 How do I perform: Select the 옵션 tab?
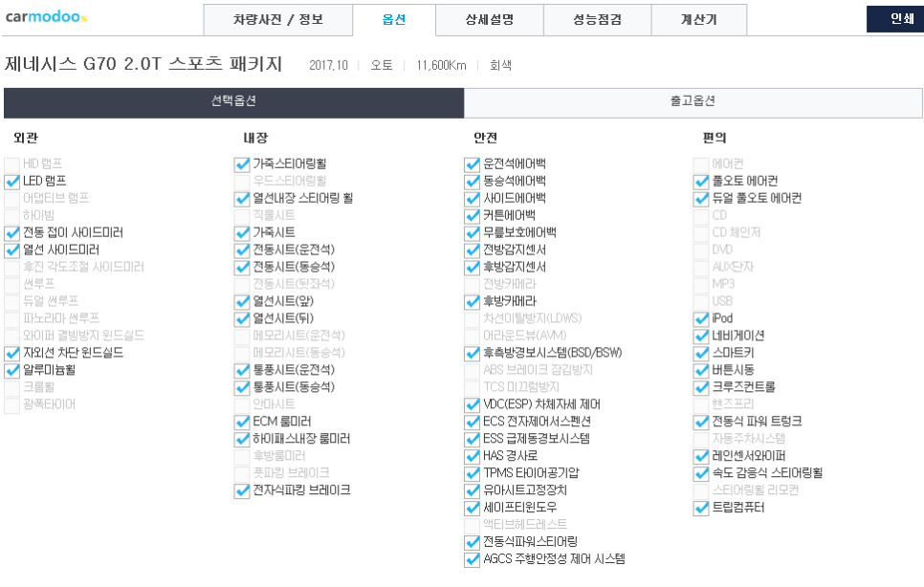394,19
